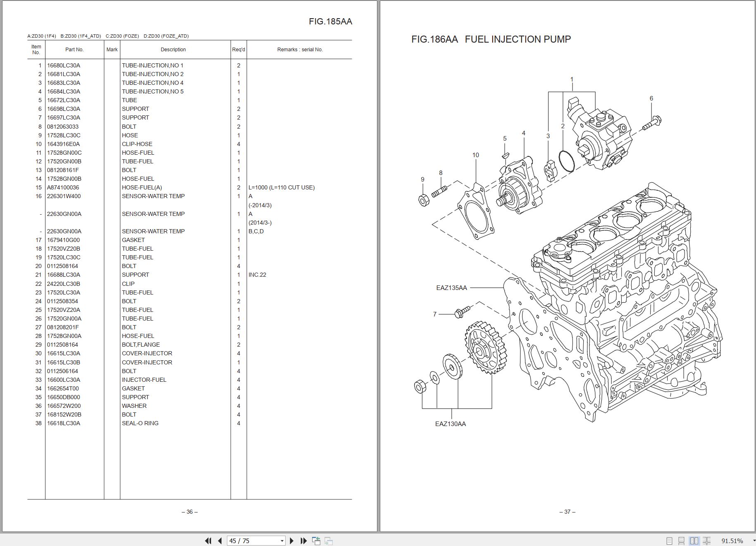This screenshot has width=756, height=546.
Task: Select two-page continuous facing layout
Action: 707,541
